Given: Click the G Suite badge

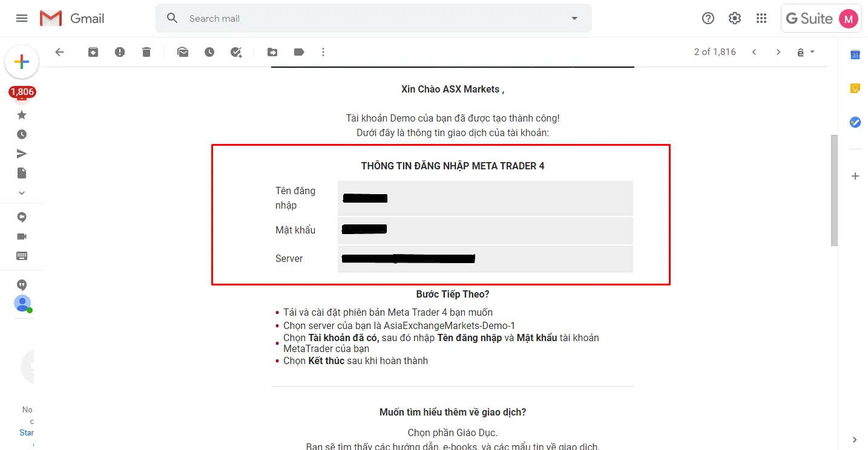Looking at the screenshot, I should [x=809, y=19].
